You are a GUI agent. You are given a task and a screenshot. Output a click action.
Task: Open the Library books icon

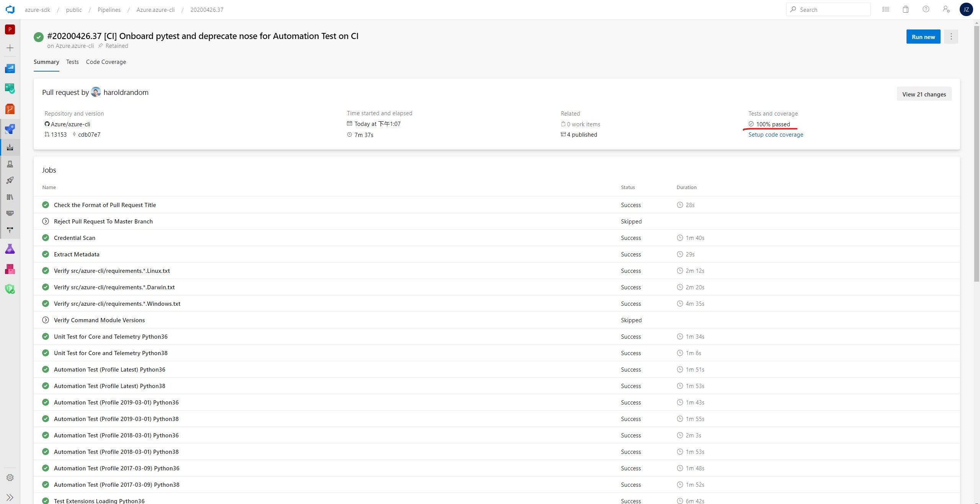click(10, 197)
